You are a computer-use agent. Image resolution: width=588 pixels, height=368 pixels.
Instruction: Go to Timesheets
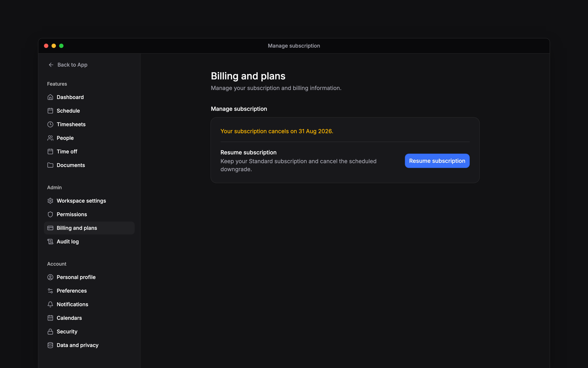pos(89,124)
